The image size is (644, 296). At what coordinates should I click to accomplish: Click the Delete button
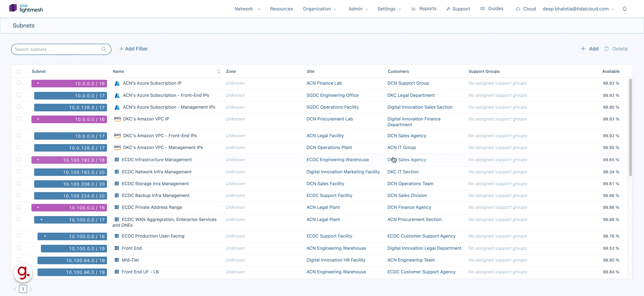click(x=616, y=49)
